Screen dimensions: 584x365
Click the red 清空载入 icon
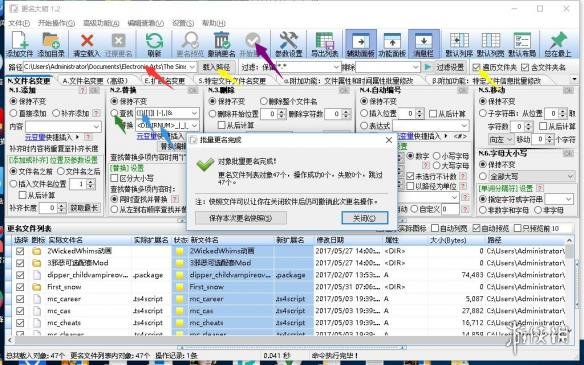87,40
